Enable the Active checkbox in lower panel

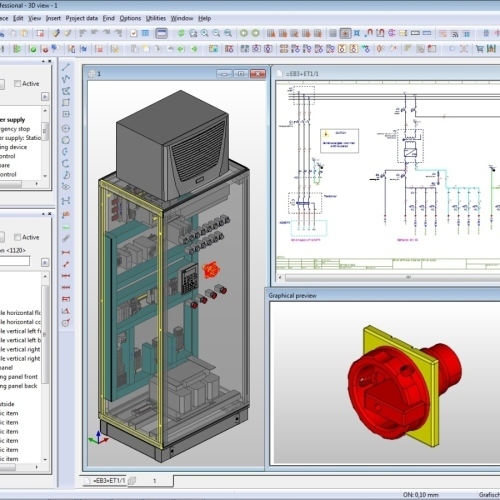click(17, 237)
